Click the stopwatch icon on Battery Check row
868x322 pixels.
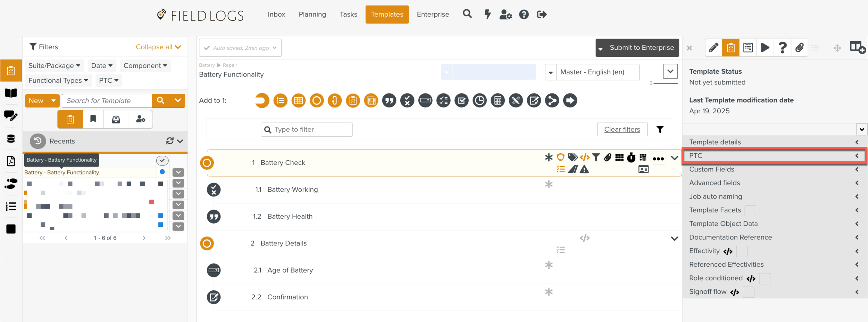631,157
